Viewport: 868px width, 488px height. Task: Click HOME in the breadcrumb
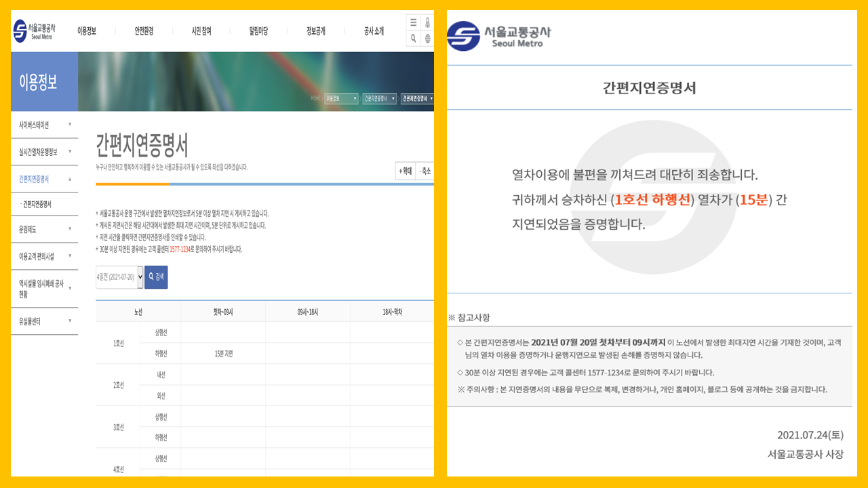[x=316, y=98]
